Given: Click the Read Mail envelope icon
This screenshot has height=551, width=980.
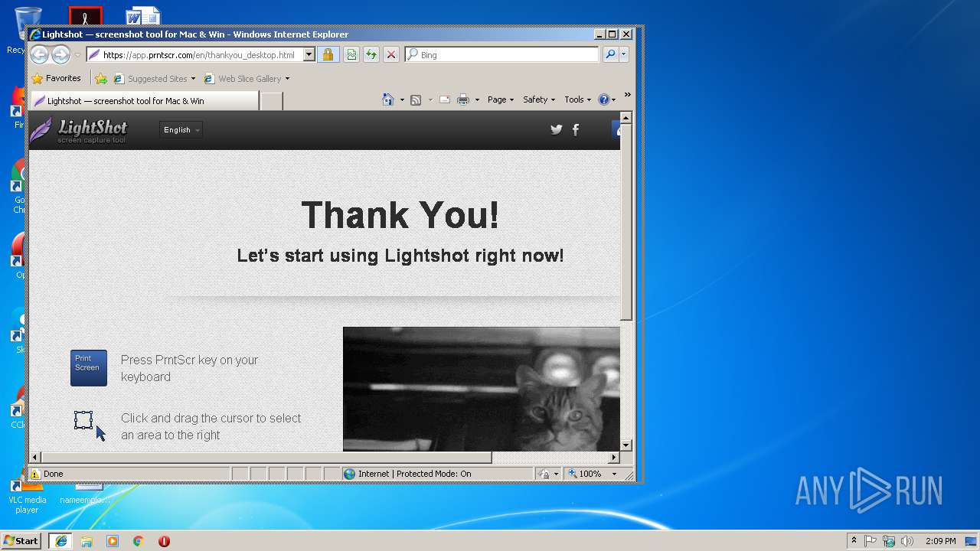Looking at the screenshot, I should point(445,99).
